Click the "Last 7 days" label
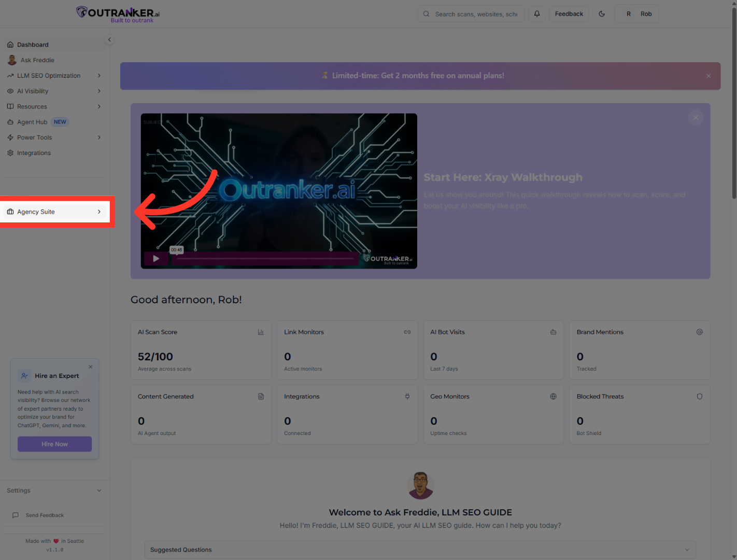This screenshot has width=737, height=560. pyautogui.click(x=444, y=369)
